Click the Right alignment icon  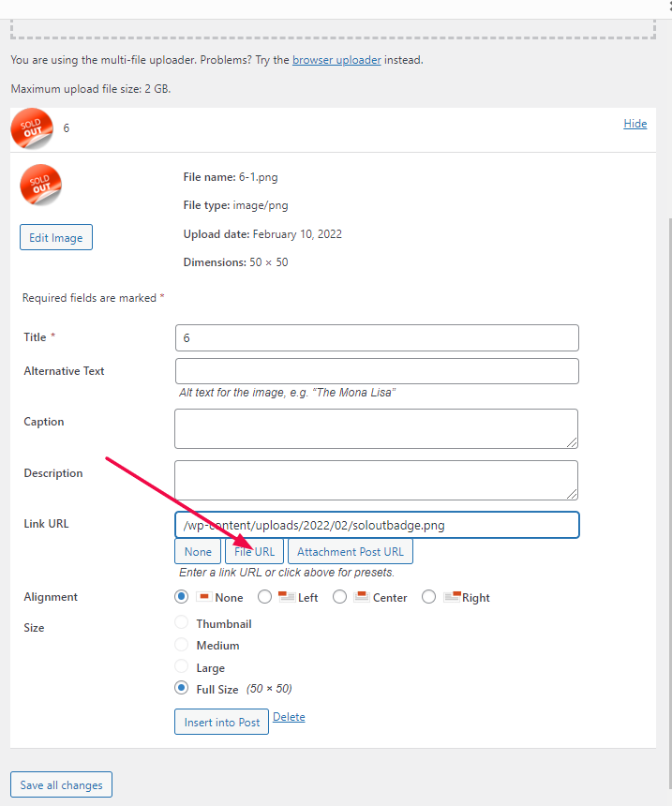click(x=451, y=597)
